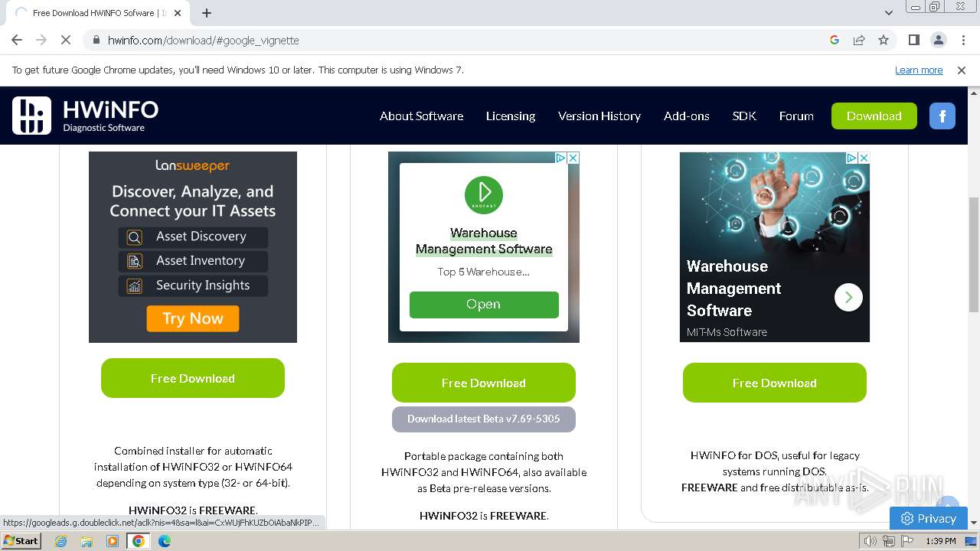This screenshot has height=551, width=980.
Task: Download latest Beta v7.69-5305
Action: pos(484,419)
